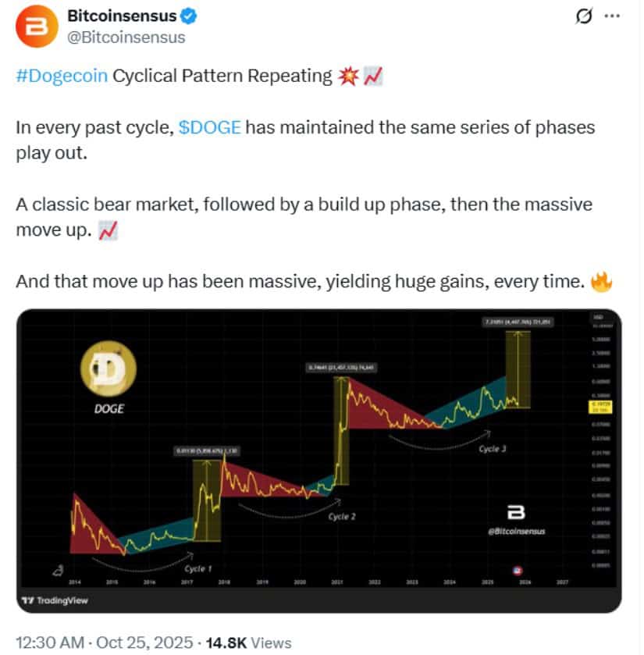Click the small red marker near 2026 on timeline
644x655 pixels.
[517, 571]
